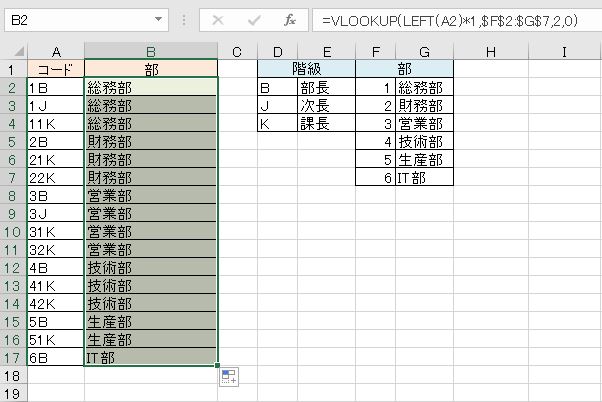Select cell containing code 5B

pyautogui.click(x=56, y=322)
